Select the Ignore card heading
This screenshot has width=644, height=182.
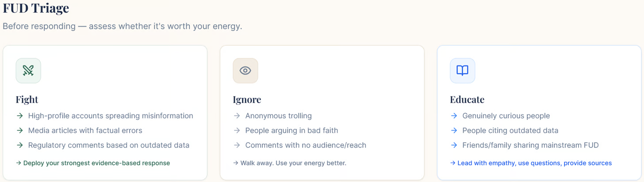pyautogui.click(x=247, y=100)
